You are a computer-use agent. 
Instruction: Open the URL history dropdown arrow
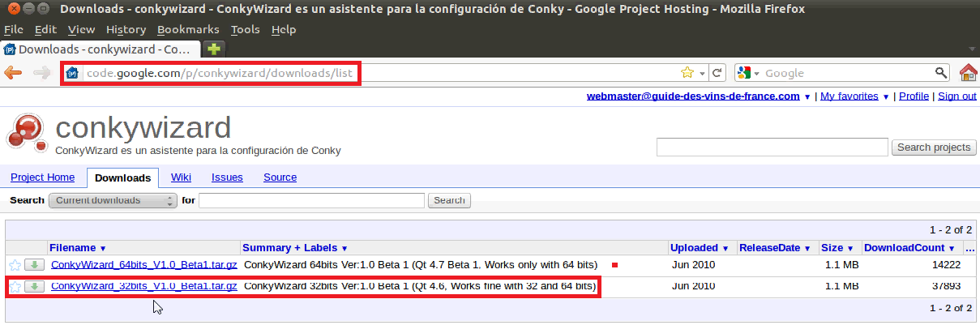(702, 73)
